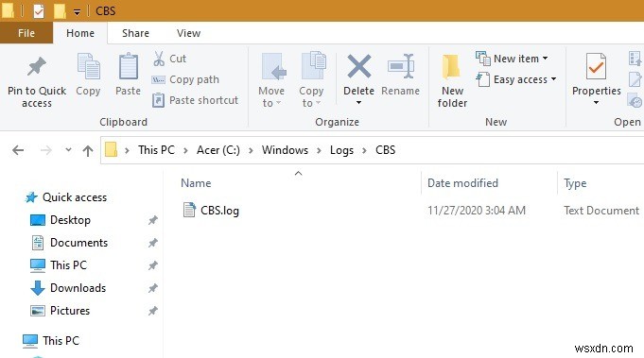This screenshot has height=358, width=644.
Task: Select This PC pinned under Quick access
Action: [x=68, y=265]
